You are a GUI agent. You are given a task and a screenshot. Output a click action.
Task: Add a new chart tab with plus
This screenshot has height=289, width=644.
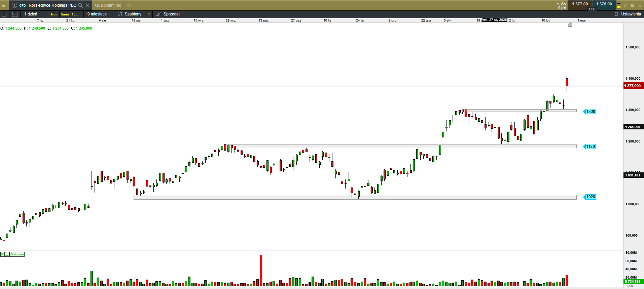point(129,5)
